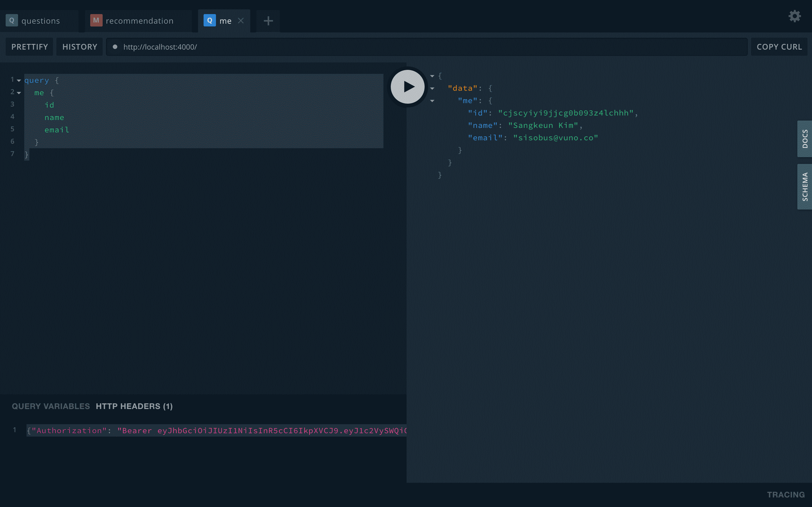The height and width of the screenshot is (507, 812).
Task: Collapse the me field at line 2
Action: (x=19, y=93)
